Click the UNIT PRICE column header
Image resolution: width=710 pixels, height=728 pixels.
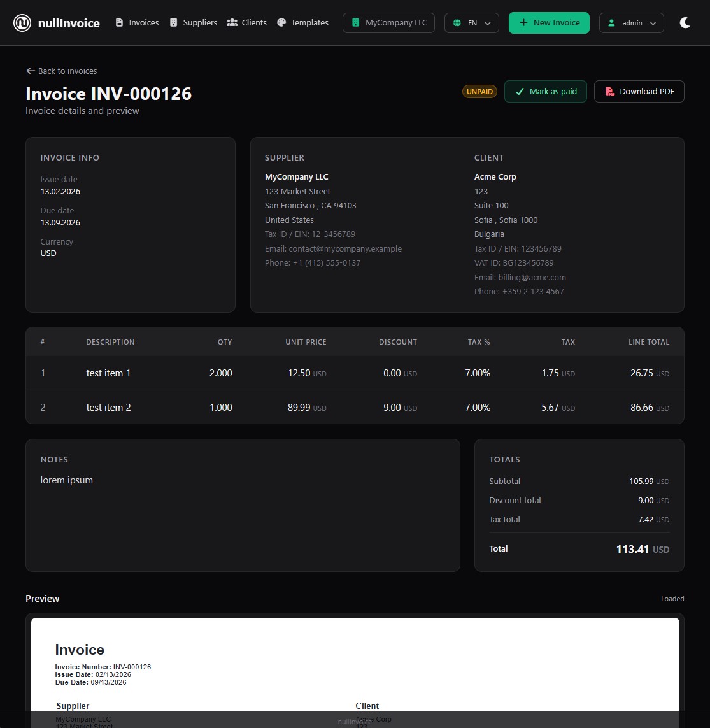(306, 342)
